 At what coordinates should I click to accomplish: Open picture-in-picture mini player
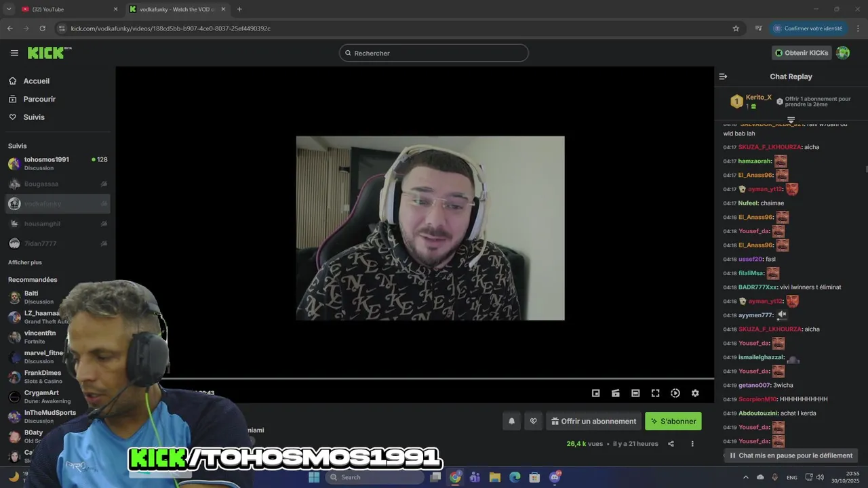tap(595, 393)
